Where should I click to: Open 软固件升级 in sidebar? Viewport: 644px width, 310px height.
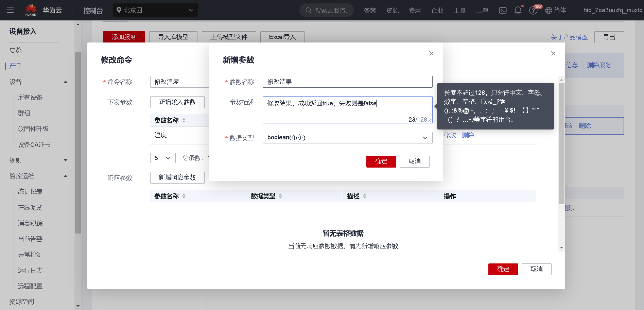pyautogui.click(x=33, y=129)
